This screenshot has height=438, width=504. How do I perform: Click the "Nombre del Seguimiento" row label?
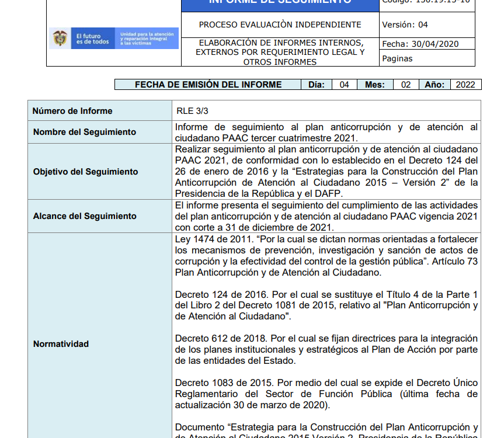pyautogui.click(x=85, y=132)
